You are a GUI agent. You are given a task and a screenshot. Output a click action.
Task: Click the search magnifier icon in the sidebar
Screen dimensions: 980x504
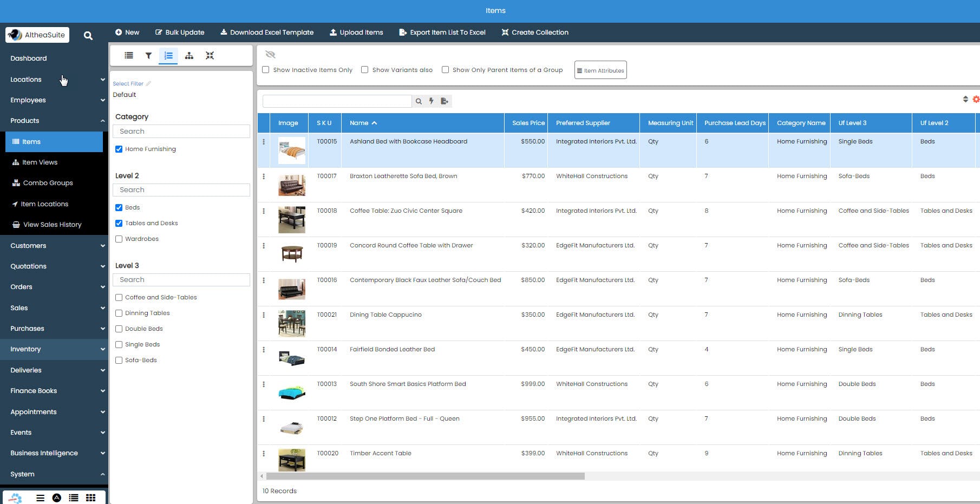[88, 36]
